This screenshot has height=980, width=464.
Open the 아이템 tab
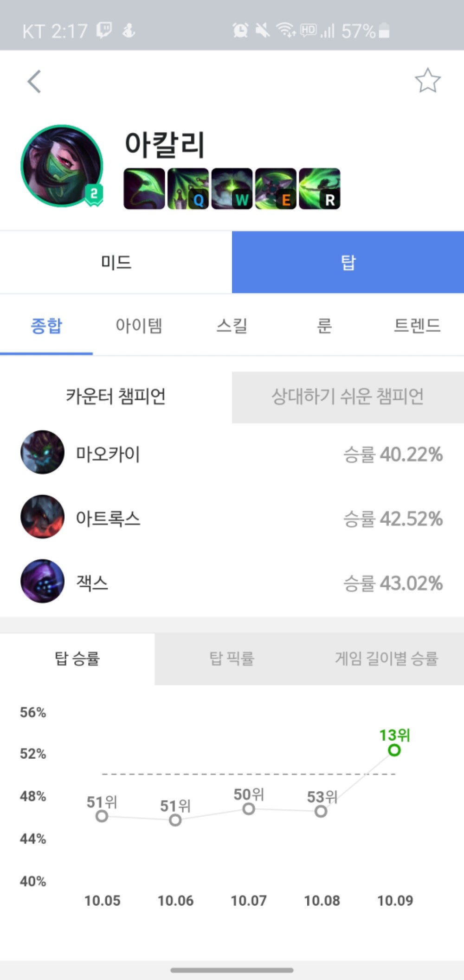click(x=139, y=326)
